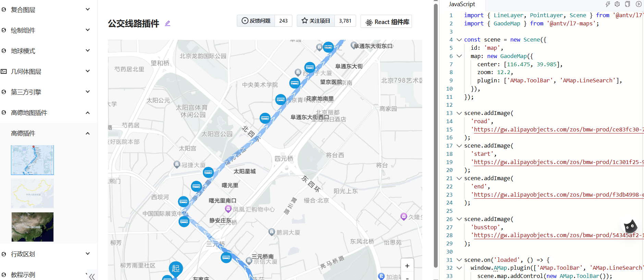Click the image icon beside 几何体图层
The image size is (644, 280).
(x=4, y=71)
